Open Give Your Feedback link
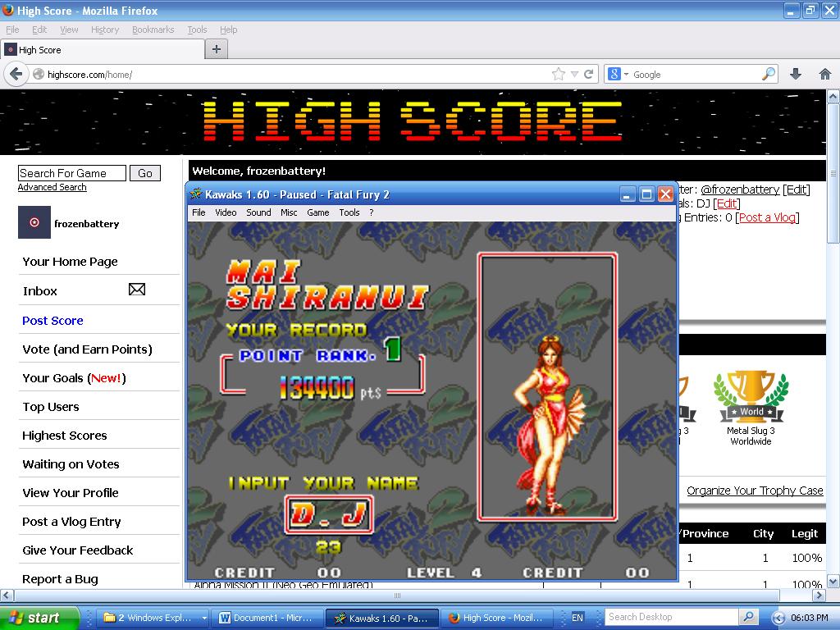 [78, 550]
